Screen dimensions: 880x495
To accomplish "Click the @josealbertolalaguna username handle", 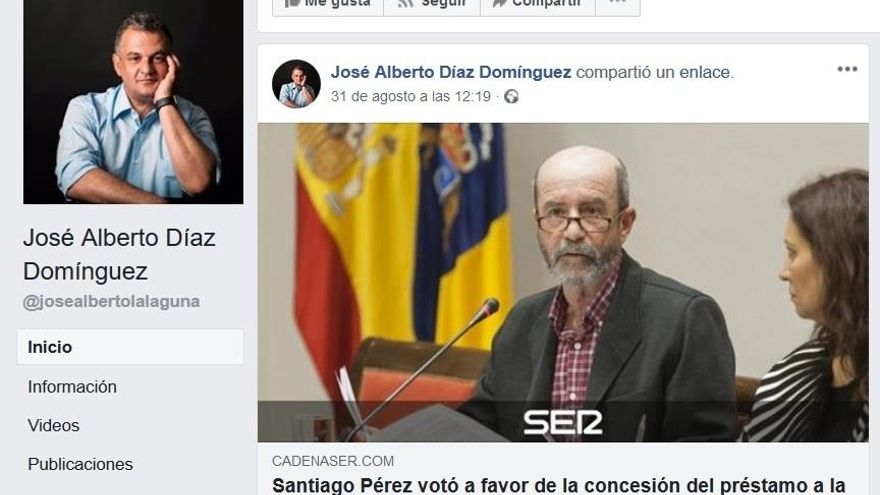I will tap(111, 301).
